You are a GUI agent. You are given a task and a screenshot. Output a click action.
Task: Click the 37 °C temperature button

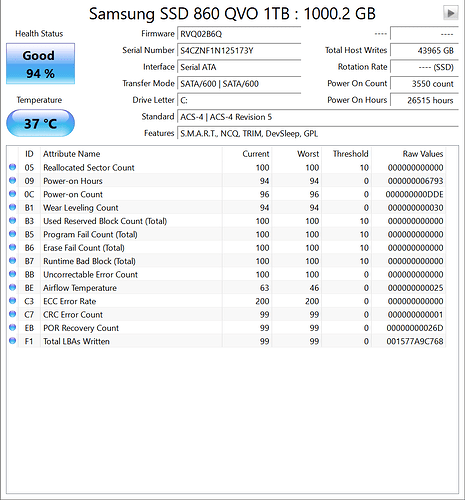coord(40,123)
